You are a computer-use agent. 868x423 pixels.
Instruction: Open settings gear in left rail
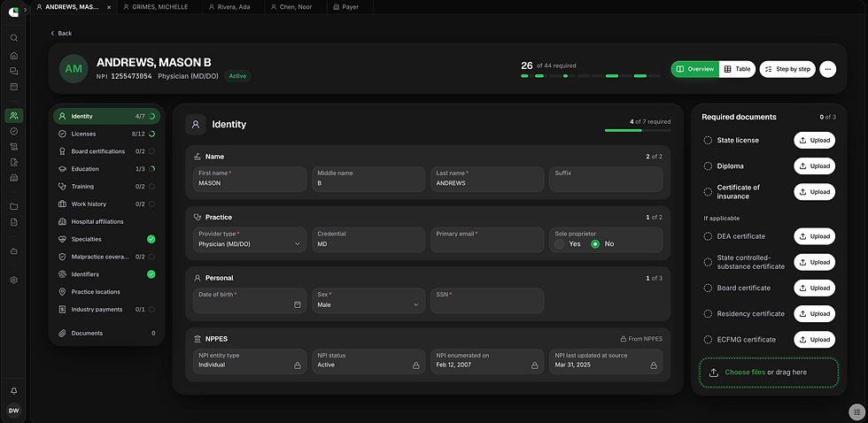coord(14,280)
